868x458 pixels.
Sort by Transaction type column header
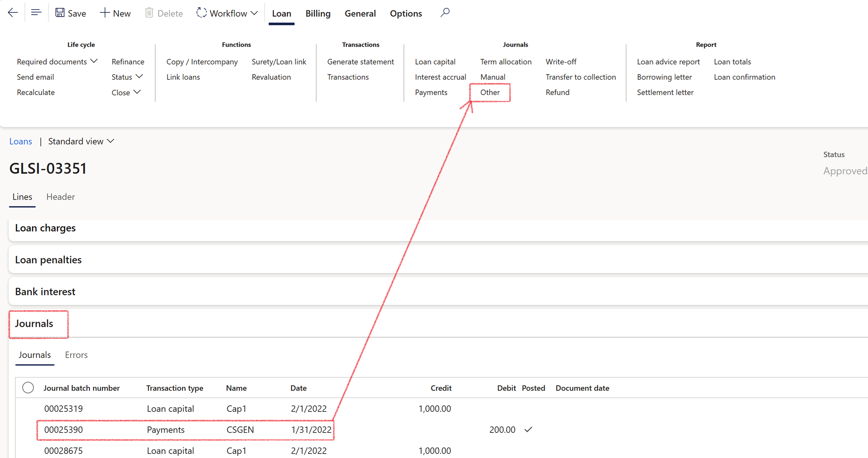click(175, 388)
